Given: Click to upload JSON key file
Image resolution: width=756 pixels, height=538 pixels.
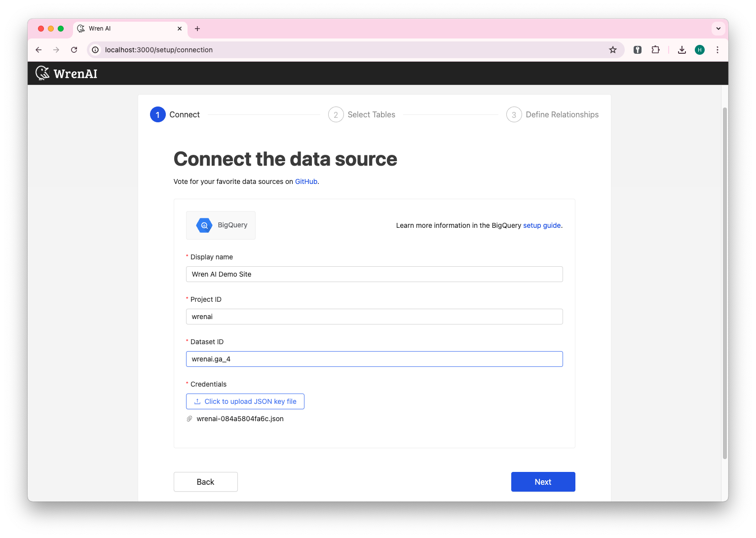Looking at the screenshot, I should (x=245, y=401).
